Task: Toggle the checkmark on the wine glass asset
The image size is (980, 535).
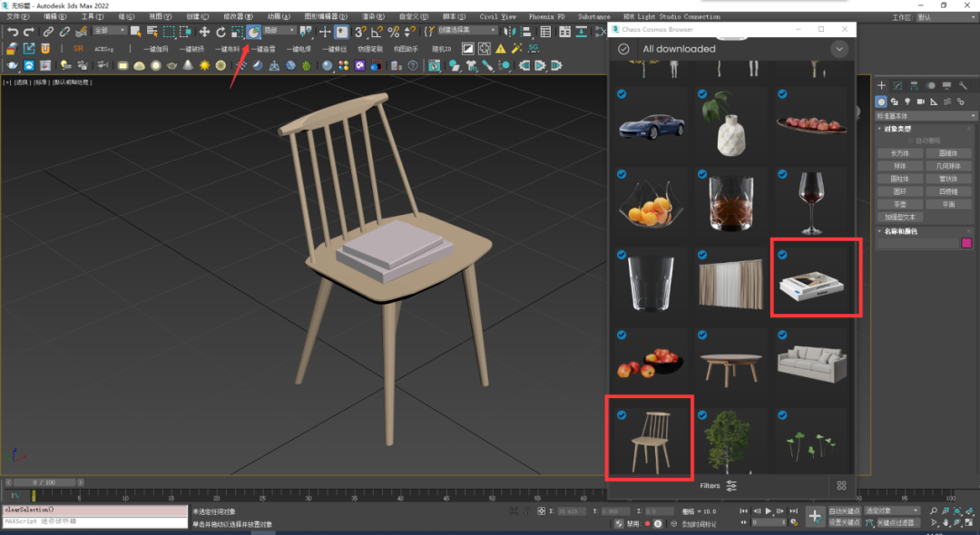Action: pos(782,175)
